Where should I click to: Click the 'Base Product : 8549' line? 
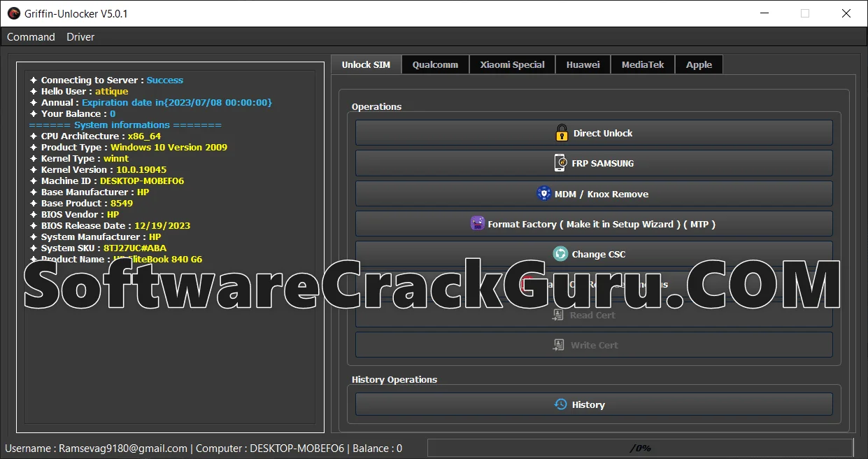pyautogui.click(x=81, y=204)
